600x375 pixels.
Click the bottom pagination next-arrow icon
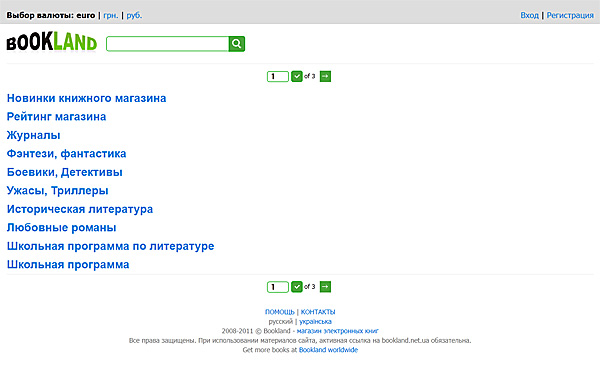[x=325, y=286]
